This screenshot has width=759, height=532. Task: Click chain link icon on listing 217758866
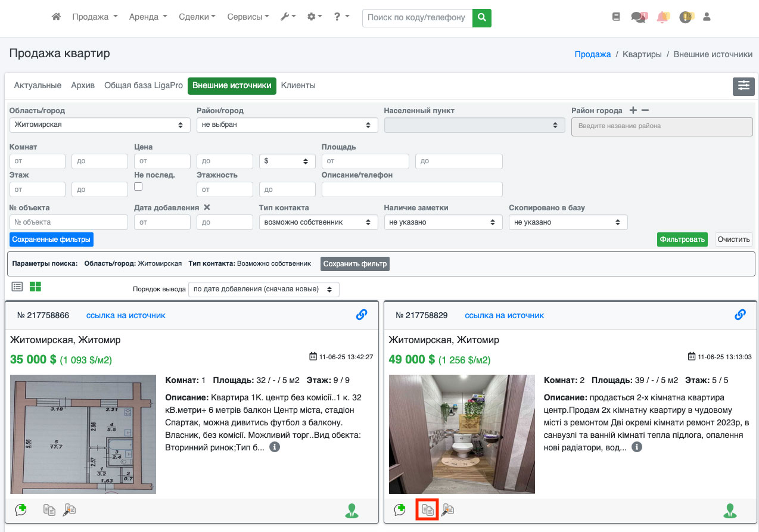(x=362, y=315)
